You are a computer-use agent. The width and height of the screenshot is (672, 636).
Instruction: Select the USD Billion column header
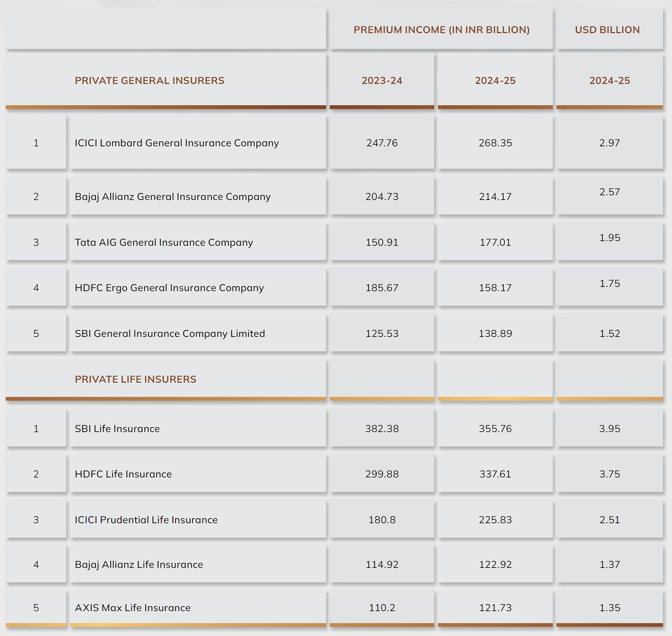(x=607, y=30)
